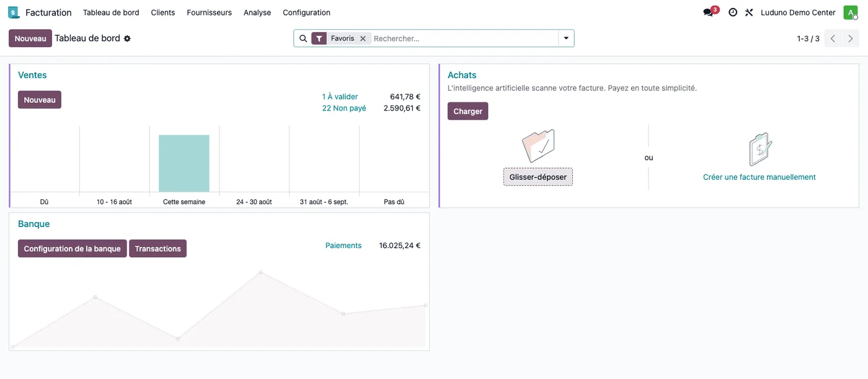Viewport: 868px width, 379px height.
Task: Click Créer une facture manuellement
Action: [x=759, y=177]
